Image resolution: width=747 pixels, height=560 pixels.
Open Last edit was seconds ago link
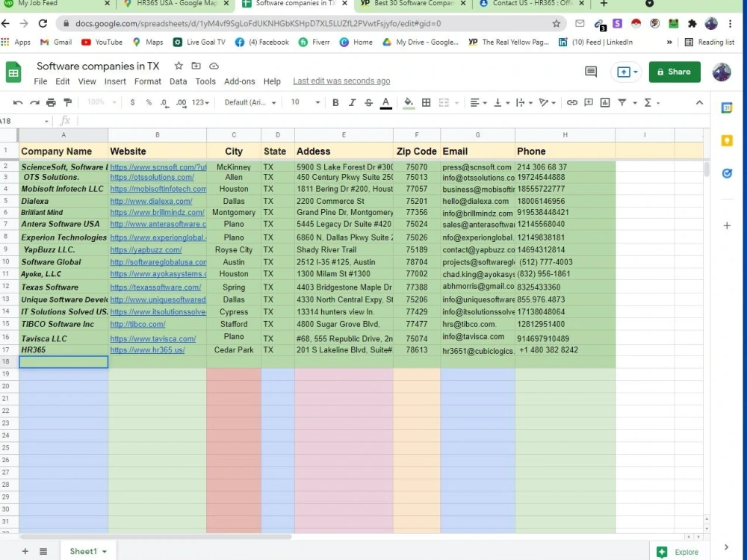tap(341, 81)
